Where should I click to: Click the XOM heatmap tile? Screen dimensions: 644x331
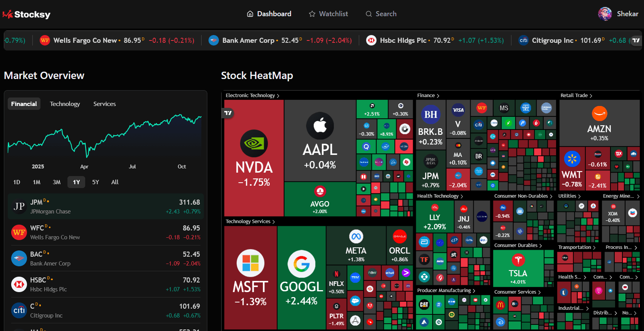pos(613,213)
